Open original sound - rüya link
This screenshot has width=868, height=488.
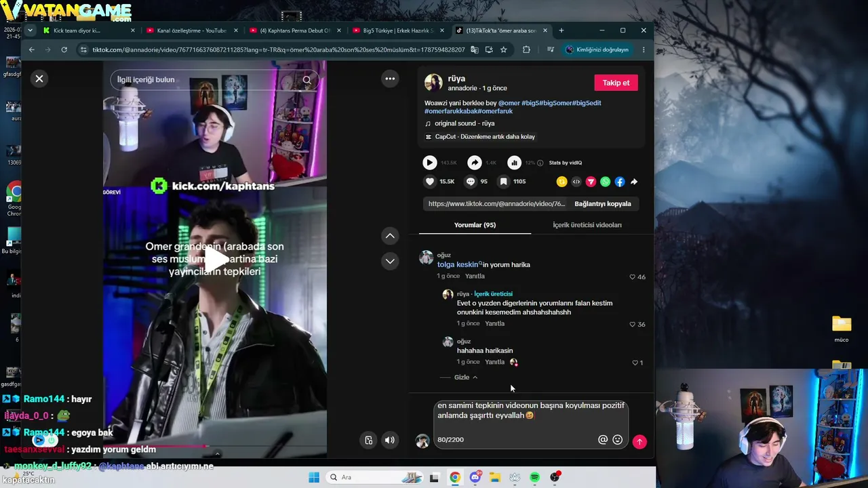tap(465, 123)
